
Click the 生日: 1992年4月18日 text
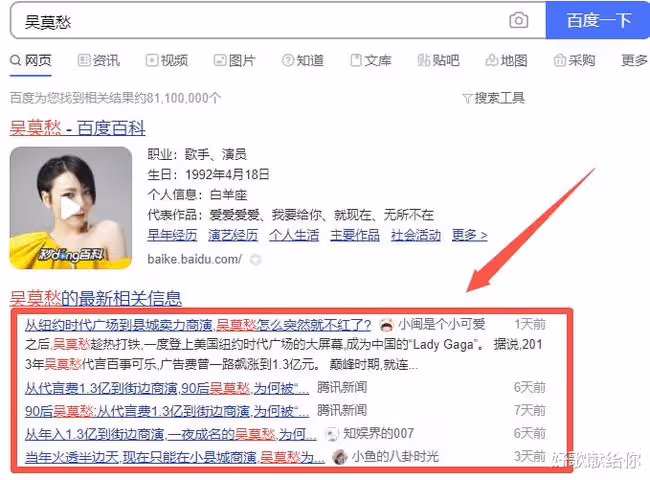click(208, 175)
